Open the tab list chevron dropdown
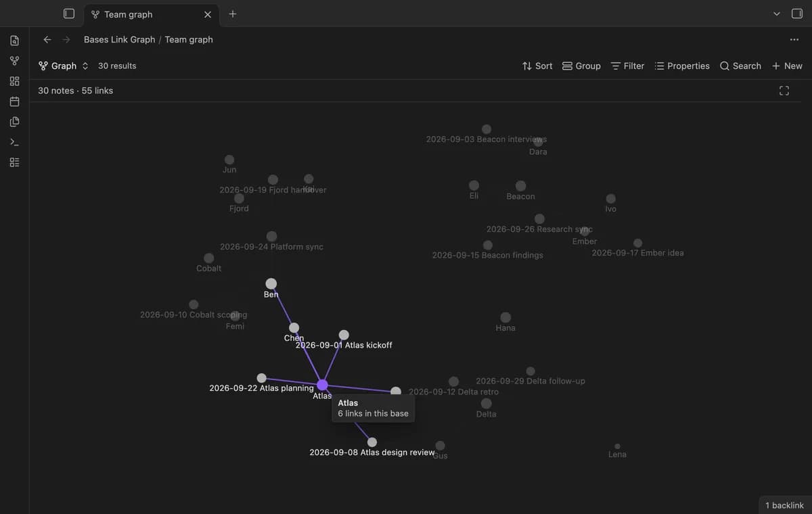Image resolution: width=812 pixels, height=514 pixels. (776, 14)
